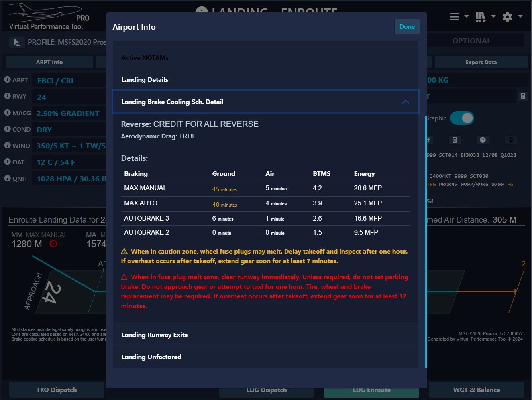This screenshot has width=532, height=400.
Task: Expand the Landing Details section
Action: pos(265,80)
